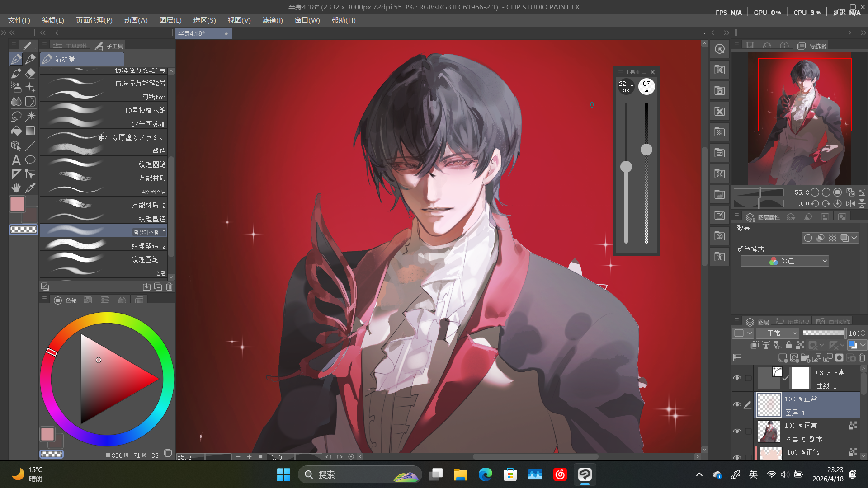The width and height of the screenshot is (868, 488).
Task: Select the airbrush tool
Action: [x=16, y=87]
